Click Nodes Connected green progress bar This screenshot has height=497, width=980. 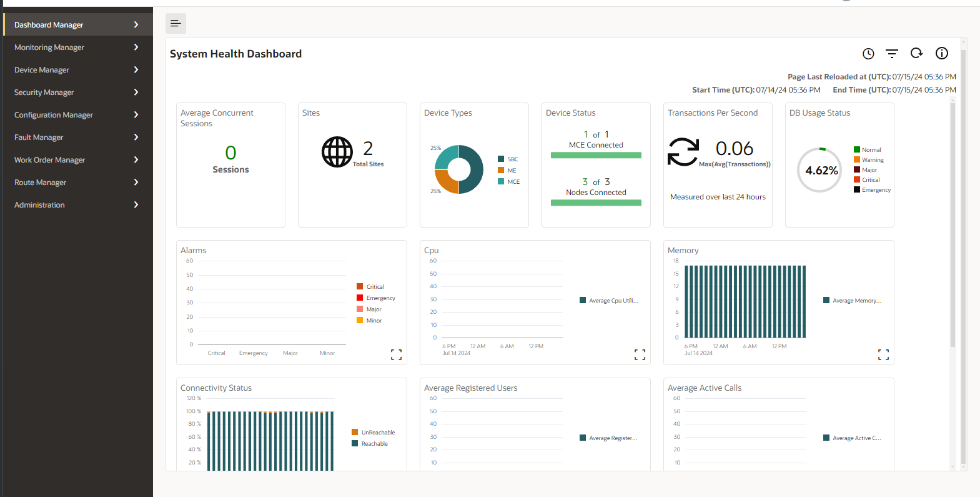(596, 203)
